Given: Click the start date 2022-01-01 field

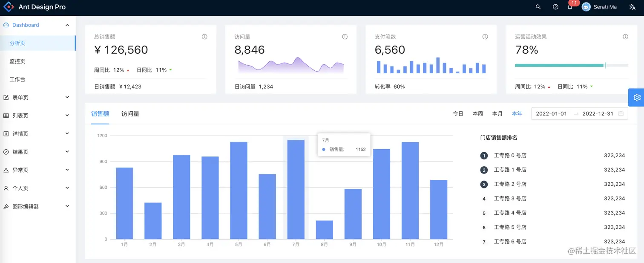Looking at the screenshot, I should [x=552, y=114].
